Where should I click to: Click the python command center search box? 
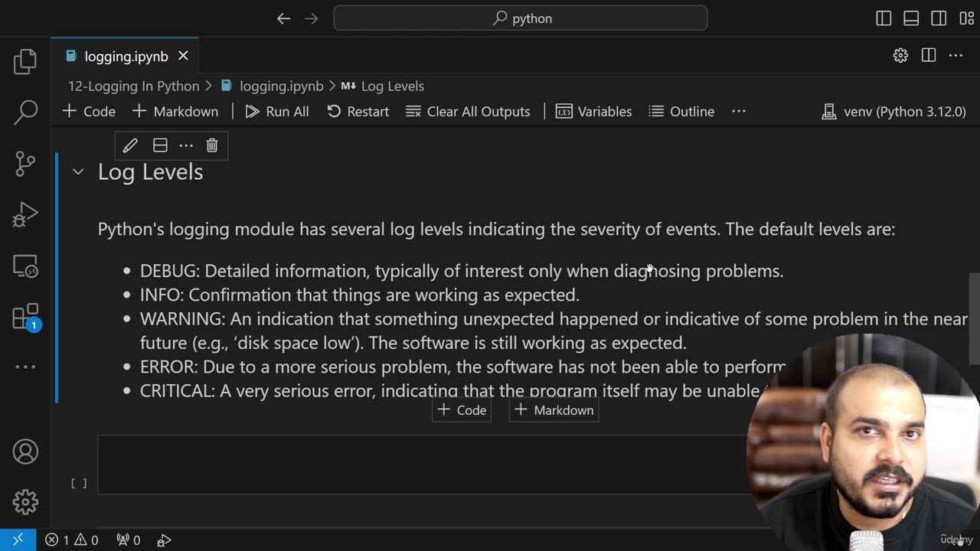pyautogui.click(x=521, y=18)
